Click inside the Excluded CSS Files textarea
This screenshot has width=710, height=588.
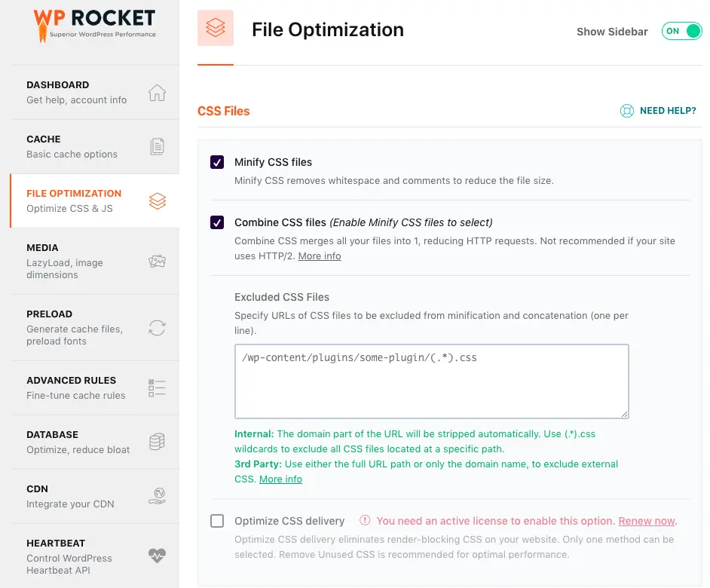point(431,381)
